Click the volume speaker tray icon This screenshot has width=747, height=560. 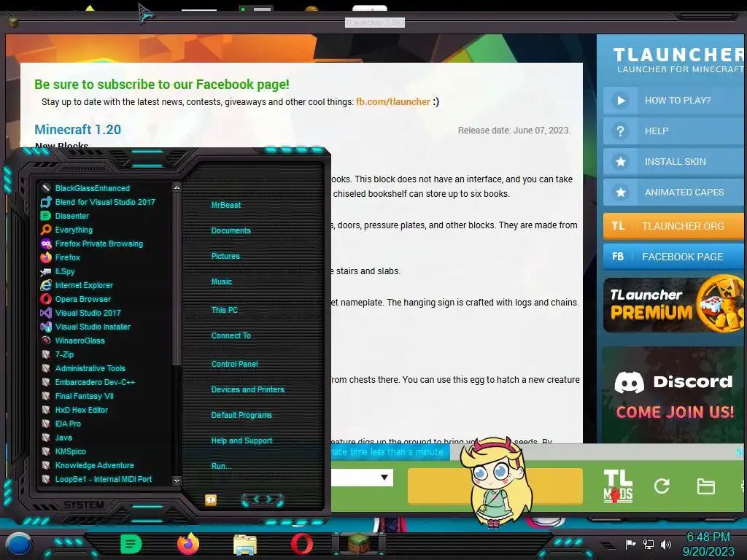(x=665, y=544)
